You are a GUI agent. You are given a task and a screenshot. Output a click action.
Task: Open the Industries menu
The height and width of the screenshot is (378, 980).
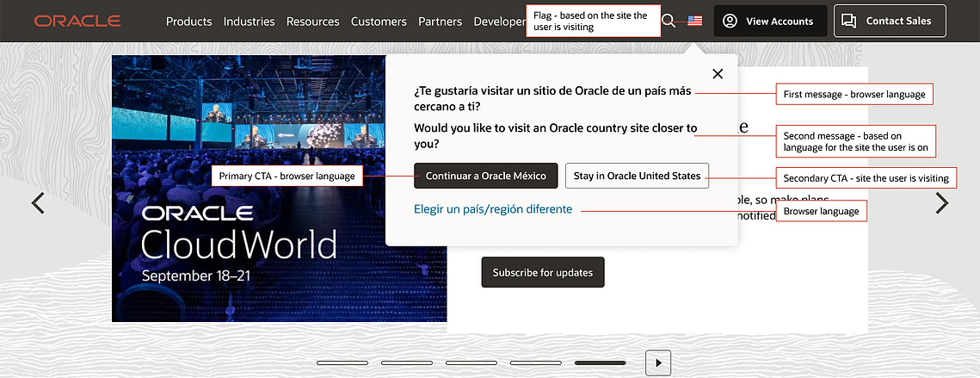pos(250,22)
